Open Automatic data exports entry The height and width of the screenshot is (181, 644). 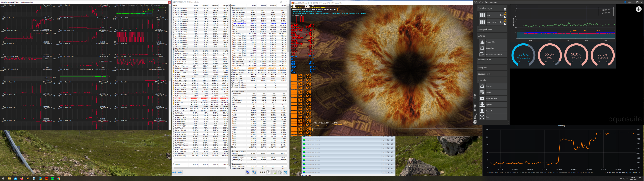point(494,54)
